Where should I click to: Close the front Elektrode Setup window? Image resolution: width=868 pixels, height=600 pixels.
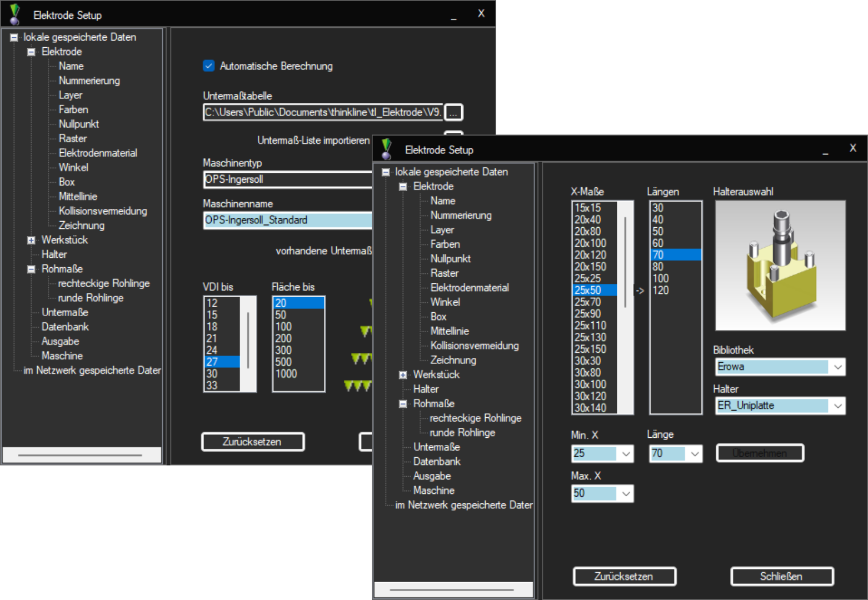click(x=853, y=148)
